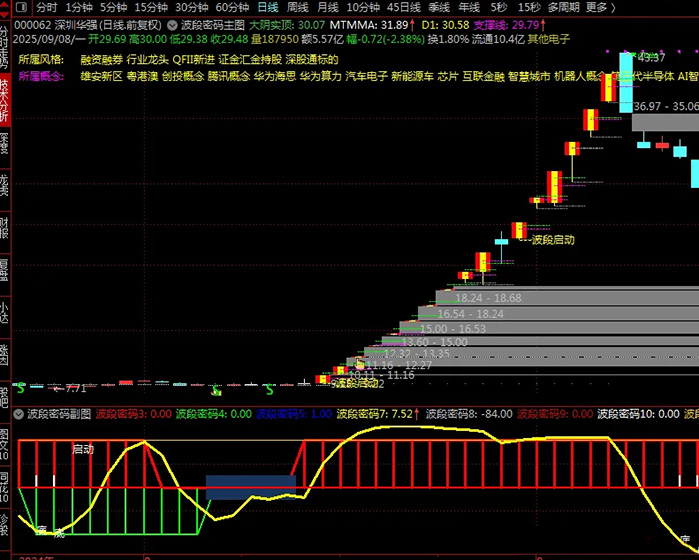Expand the 波段密码副图 indicator chevron
Screen dimensions: 699x560
point(18,413)
